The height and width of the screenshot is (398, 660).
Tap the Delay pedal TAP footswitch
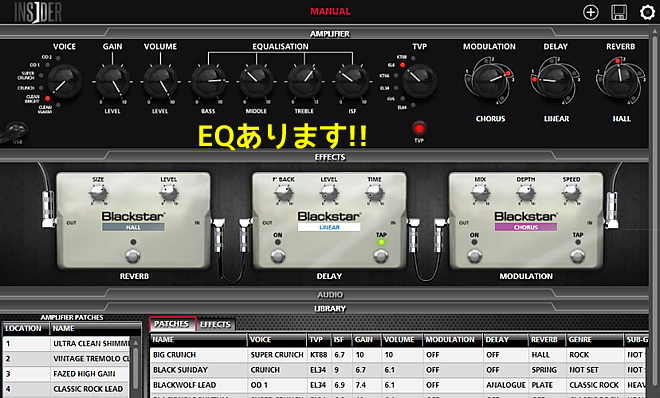[381, 256]
